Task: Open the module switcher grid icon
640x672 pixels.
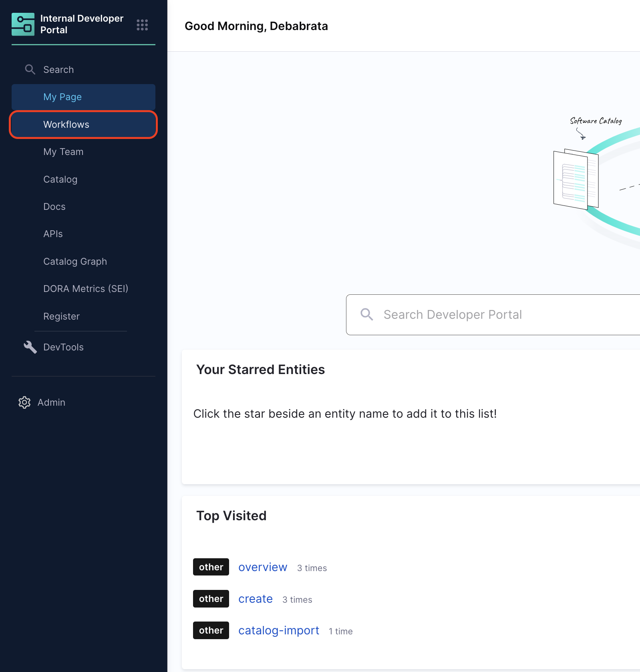Action: (x=142, y=25)
